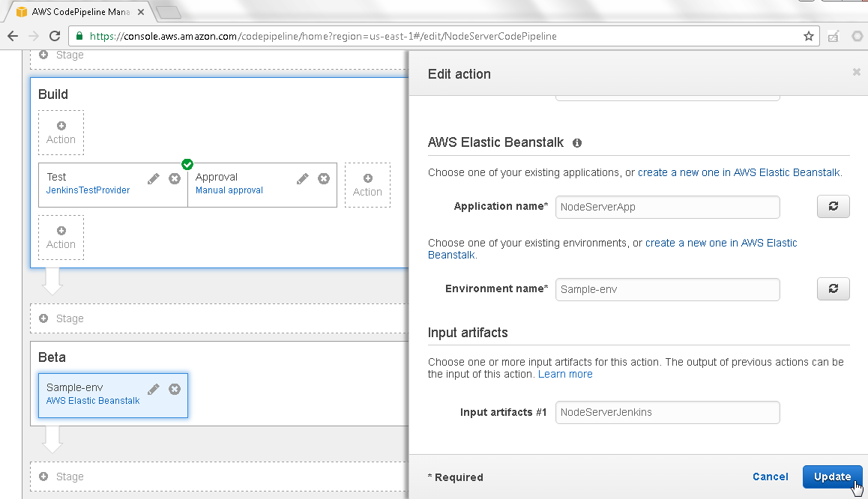
Task: Delete the Approval action
Action: click(x=324, y=178)
